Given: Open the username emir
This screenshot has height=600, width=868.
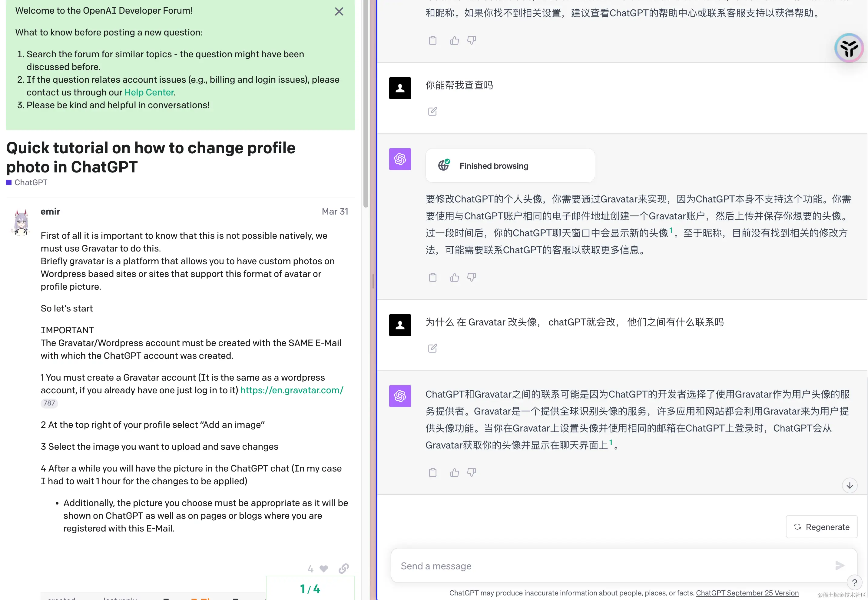Looking at the screenshot, I should click(x=50, y=212).
